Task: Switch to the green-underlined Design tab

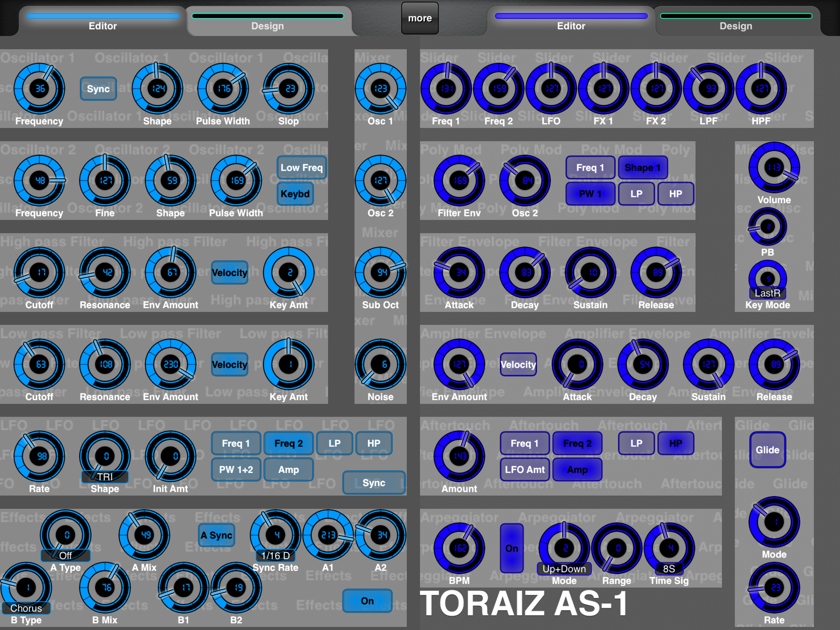Action: pos(736,22)
